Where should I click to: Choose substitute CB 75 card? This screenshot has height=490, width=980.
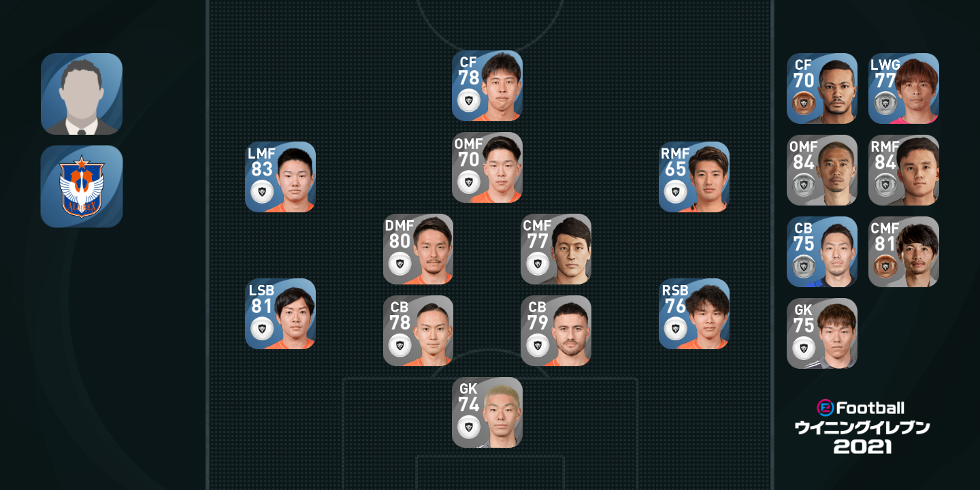coord(822,252)
